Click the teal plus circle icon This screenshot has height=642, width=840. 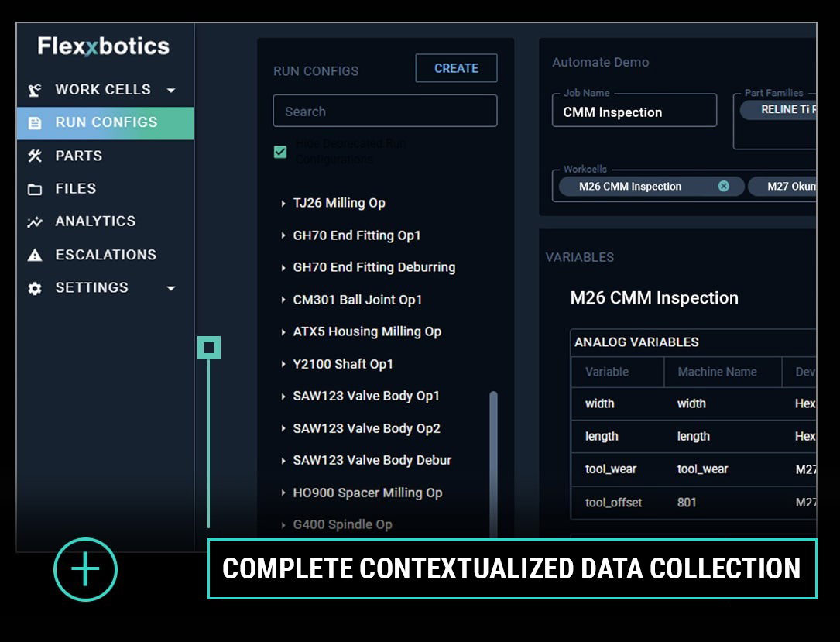point(85,568)
